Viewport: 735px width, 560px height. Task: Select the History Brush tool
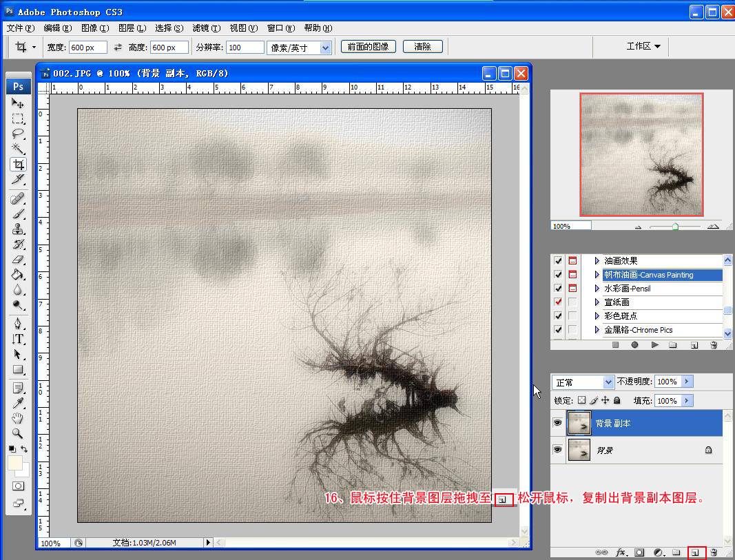pyautogui.click(x=18, y=244)
